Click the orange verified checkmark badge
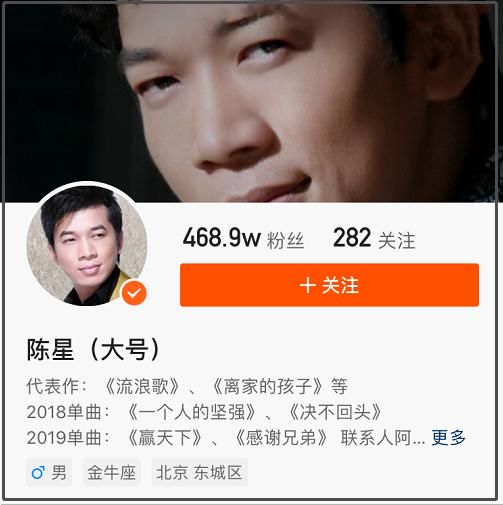Image resolution: width=503 pixels, height=505 pixels. coord(134,293)
